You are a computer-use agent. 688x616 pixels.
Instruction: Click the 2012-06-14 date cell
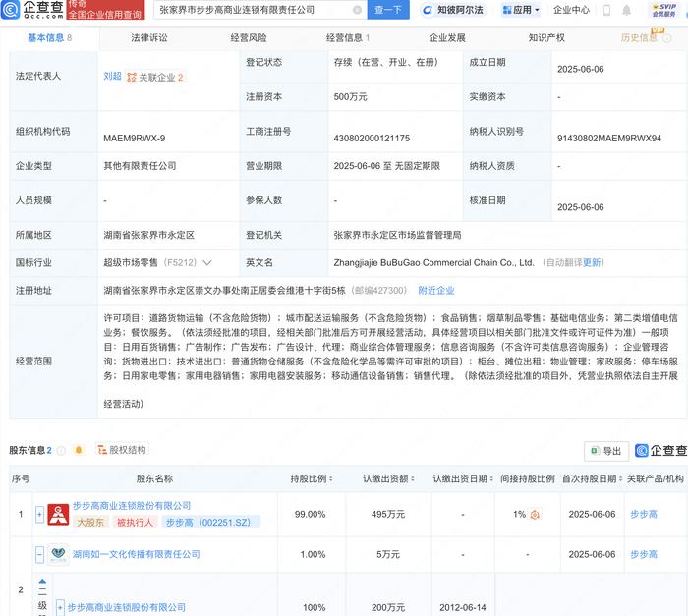463,608
